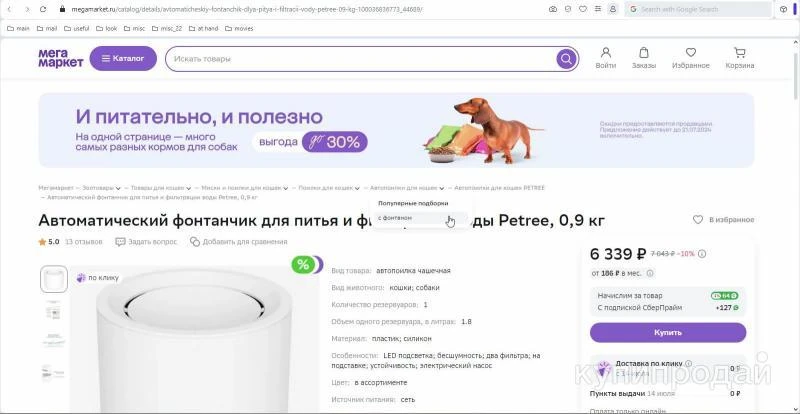Screen dimensions: 800x414
Task: Click the purple Купить button
Action: [668, 332]
